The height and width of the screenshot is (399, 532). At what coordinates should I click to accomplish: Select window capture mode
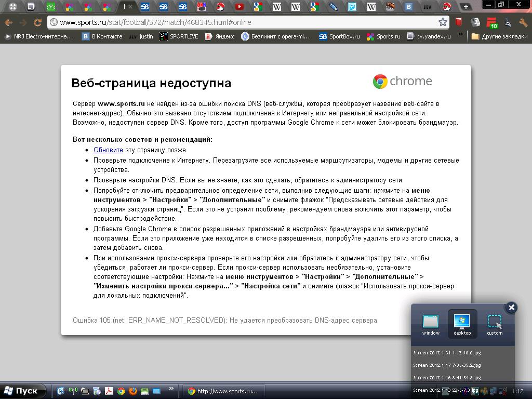(431, 324)
